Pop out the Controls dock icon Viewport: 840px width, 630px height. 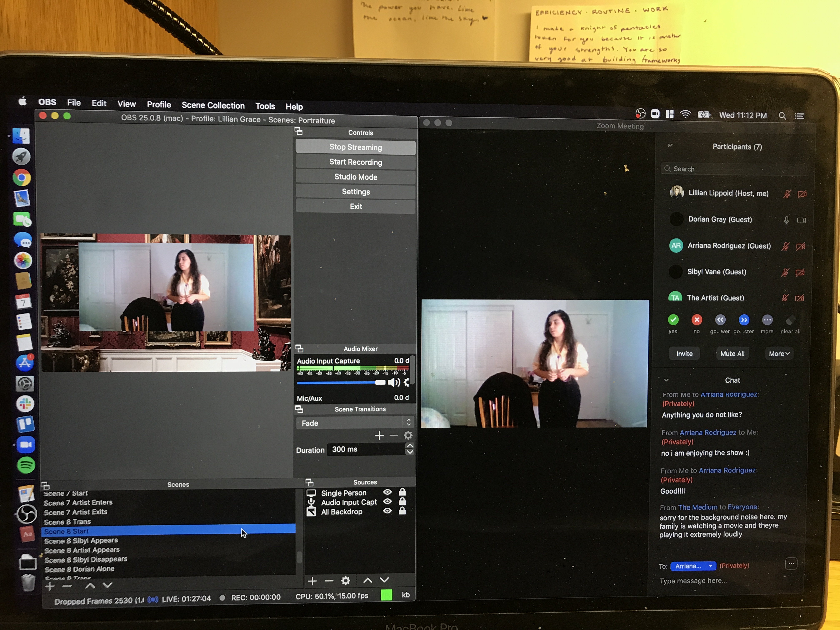point(299,131)
